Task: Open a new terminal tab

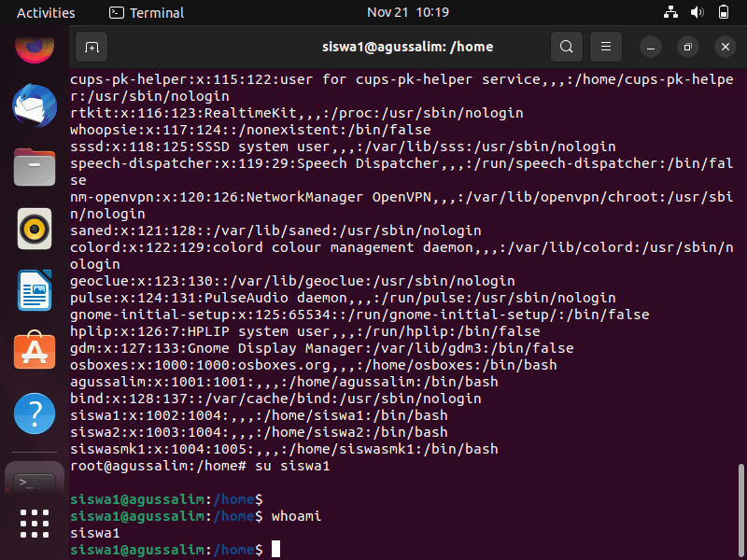Action: [x=92, y=48]
